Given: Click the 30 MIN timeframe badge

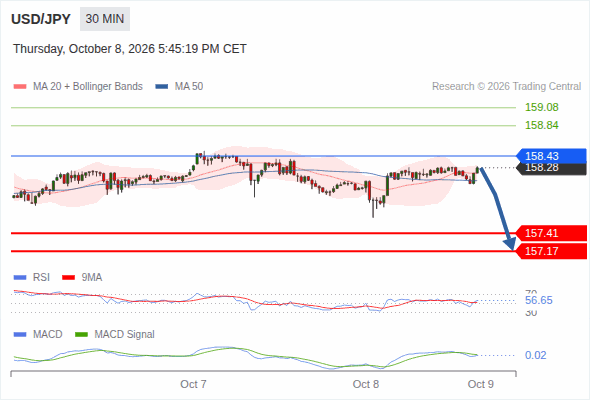Looking at the screenshot, I should [105, 19].
